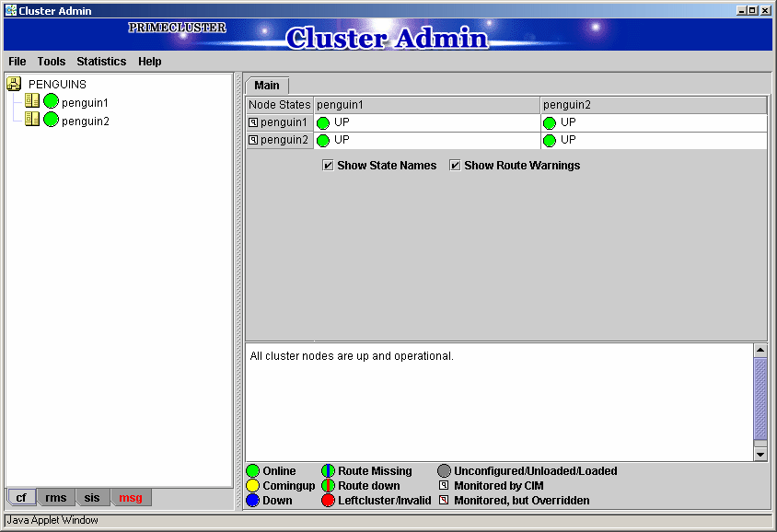This screenshot has width=777, height=532.
Task: Select the penguin1 label in the left tree
Action: click(85, 102)
